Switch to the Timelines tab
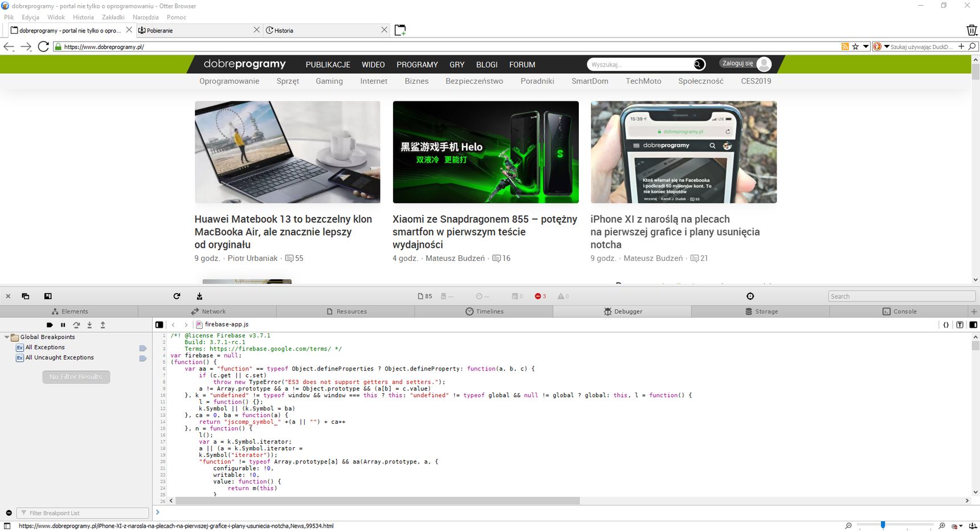Screen dimensions: 980x531 484,312
